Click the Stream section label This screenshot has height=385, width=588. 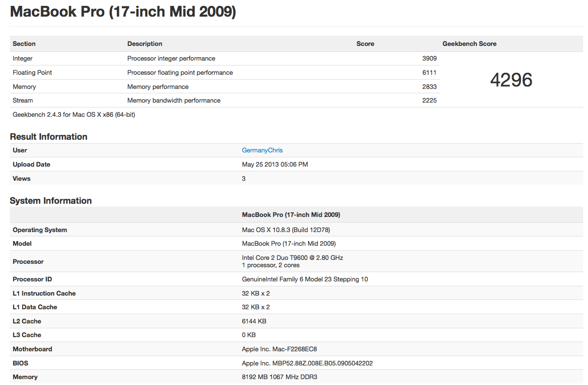23,101
